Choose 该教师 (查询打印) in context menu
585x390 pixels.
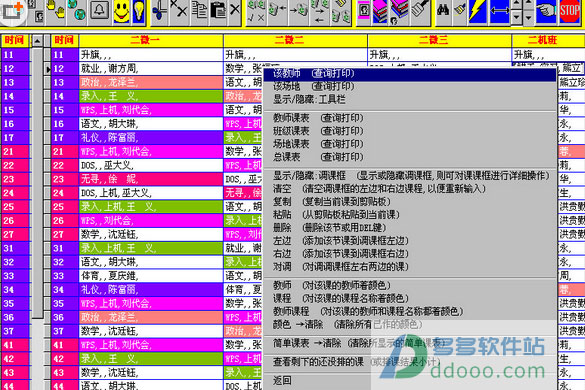pos(410,74)
